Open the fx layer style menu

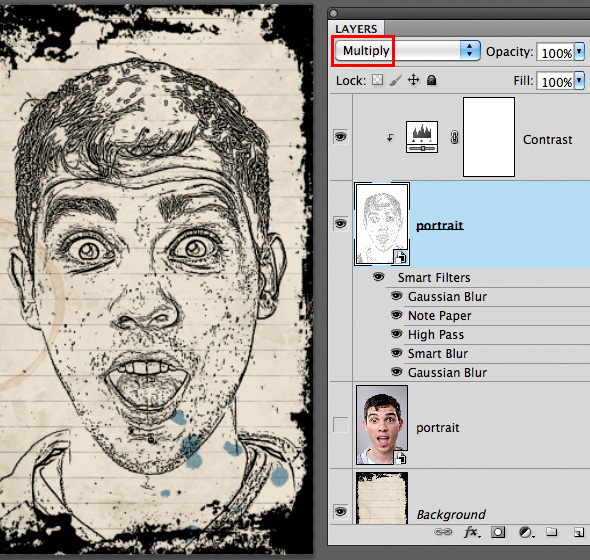[472, 532]
